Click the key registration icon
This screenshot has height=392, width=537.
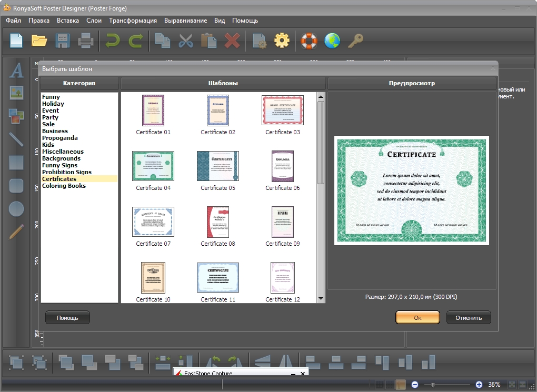click(x=356, y=41)
